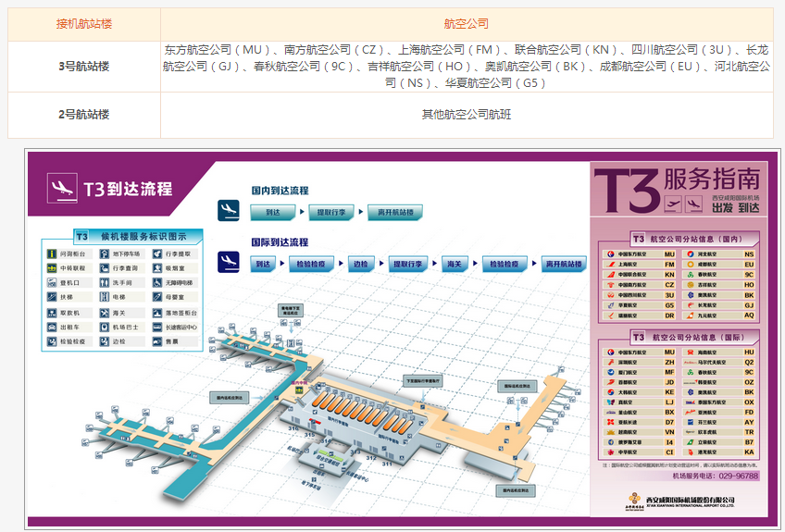
Task: Click the 到达 step in the domestic arrival flow
Action: (273, 212)
